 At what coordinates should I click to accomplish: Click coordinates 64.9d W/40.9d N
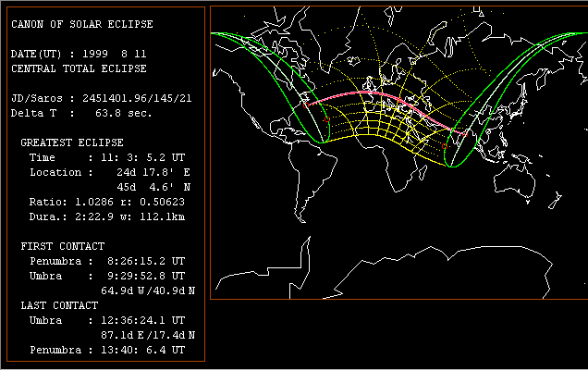point(148,291)
